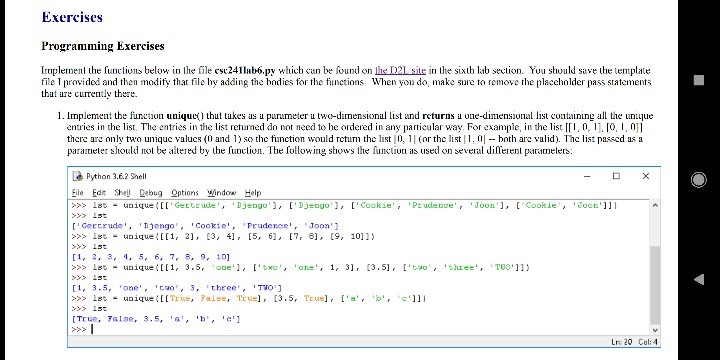Close the Python 3.6.2 Shell window
This screenshot has width=720, height=360.
[646, 176]
